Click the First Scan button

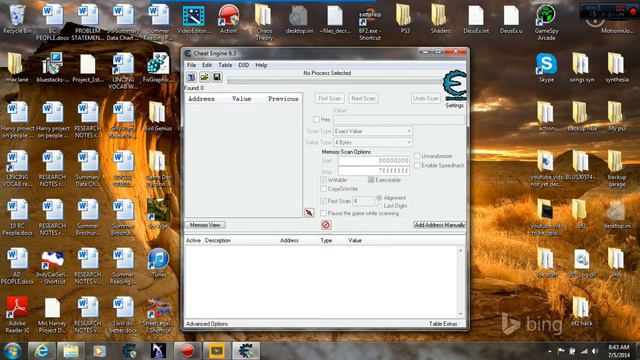[329, 98]
